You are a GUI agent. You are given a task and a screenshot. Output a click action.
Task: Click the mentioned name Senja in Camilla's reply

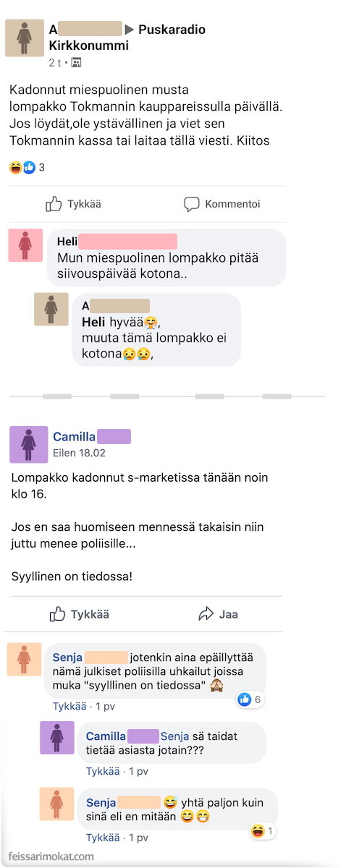pyautogui.click(x=174, y=736)
